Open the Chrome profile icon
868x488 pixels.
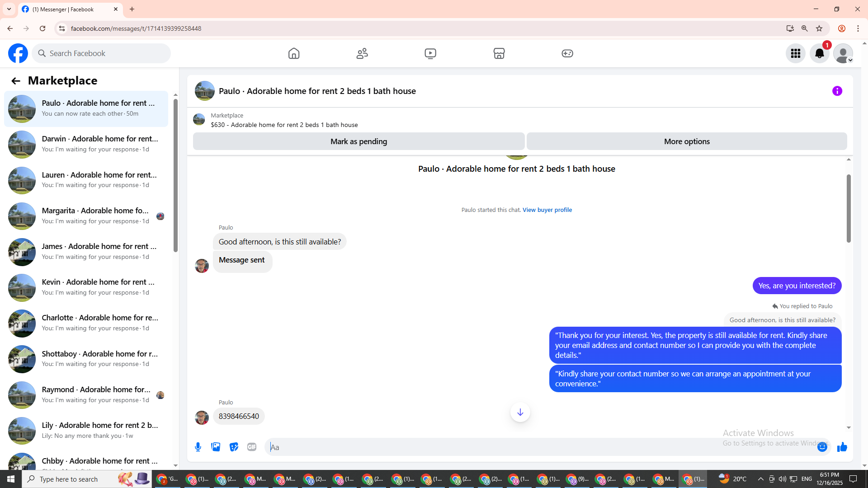(x=842, y=28)
